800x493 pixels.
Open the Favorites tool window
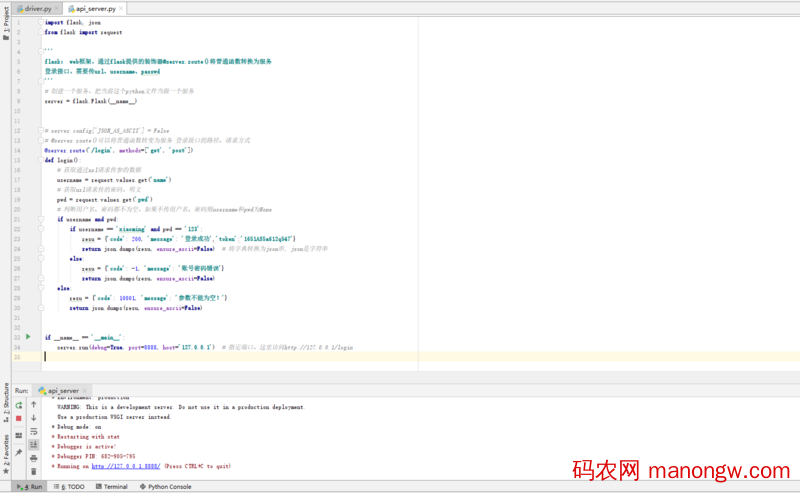tap(6, 454)
